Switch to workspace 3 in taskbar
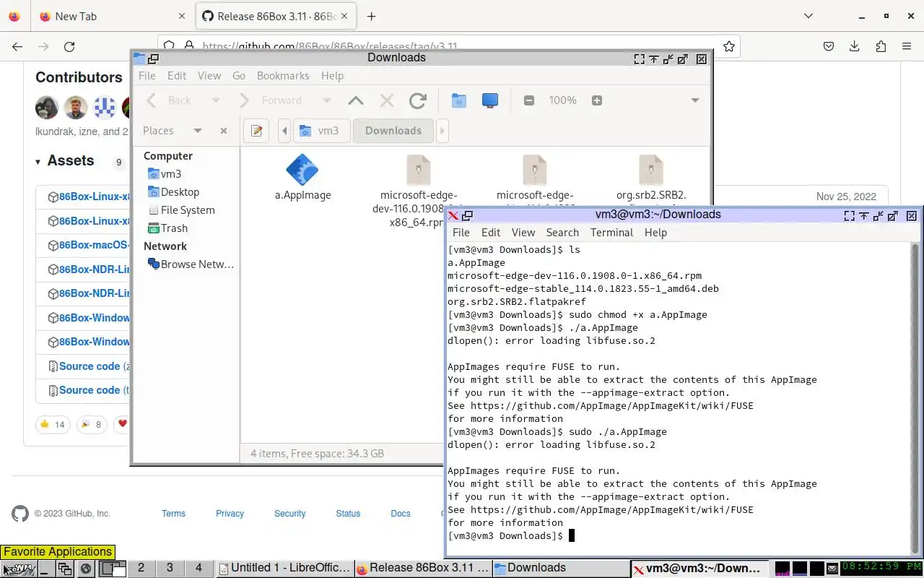Viewport: 924px width, 578px height. point(170,569)
